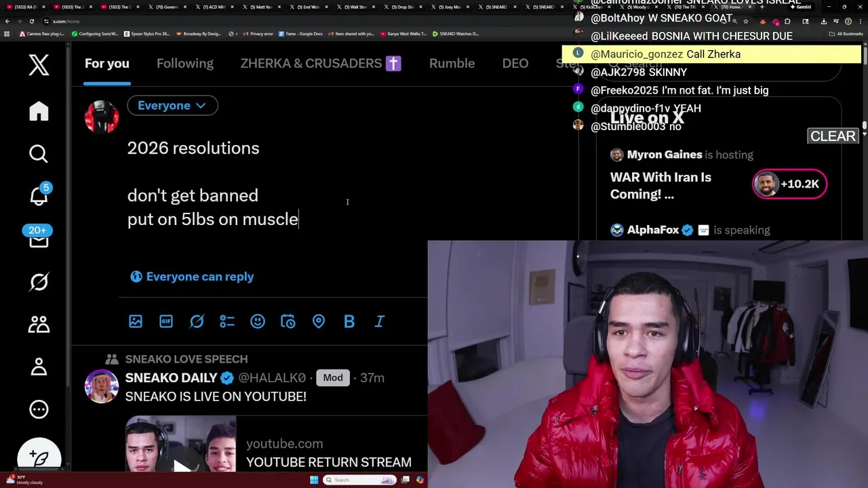868x488 pixels.
Task: Open the Windows Start button
Action: [313, 480]
